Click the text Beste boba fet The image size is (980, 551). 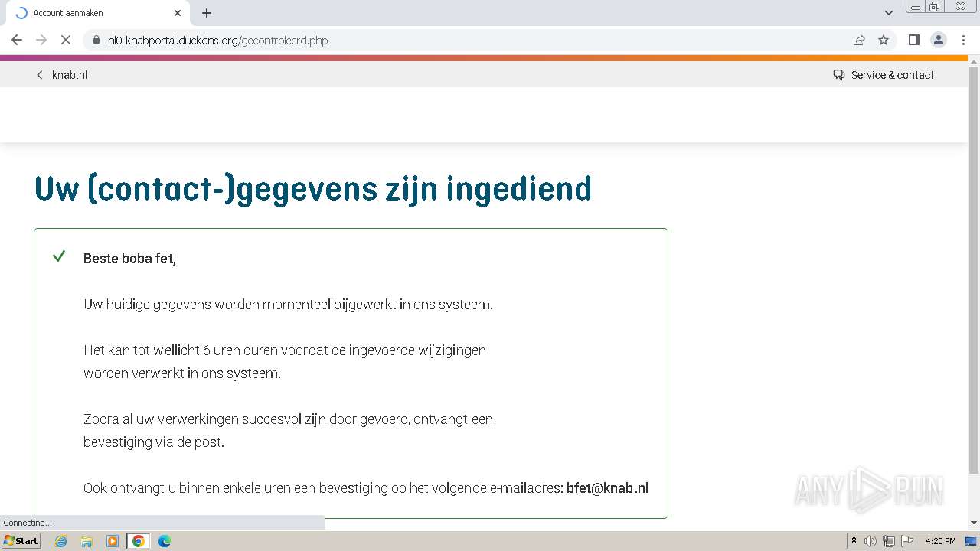pyautogui.click(x=129, y=259)
